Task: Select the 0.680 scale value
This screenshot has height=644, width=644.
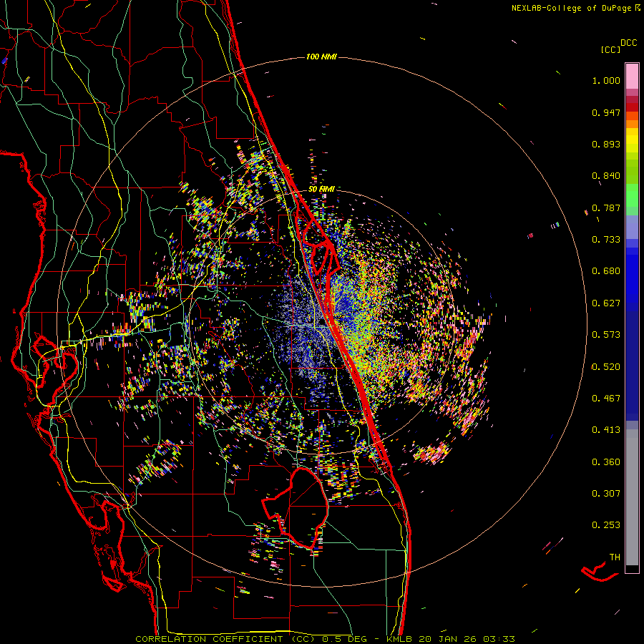Action: tap(606, 271)
